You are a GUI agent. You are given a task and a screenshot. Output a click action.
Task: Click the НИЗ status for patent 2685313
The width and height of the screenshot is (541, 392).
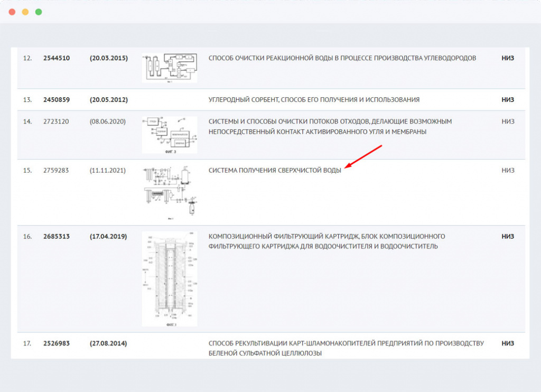507,237
